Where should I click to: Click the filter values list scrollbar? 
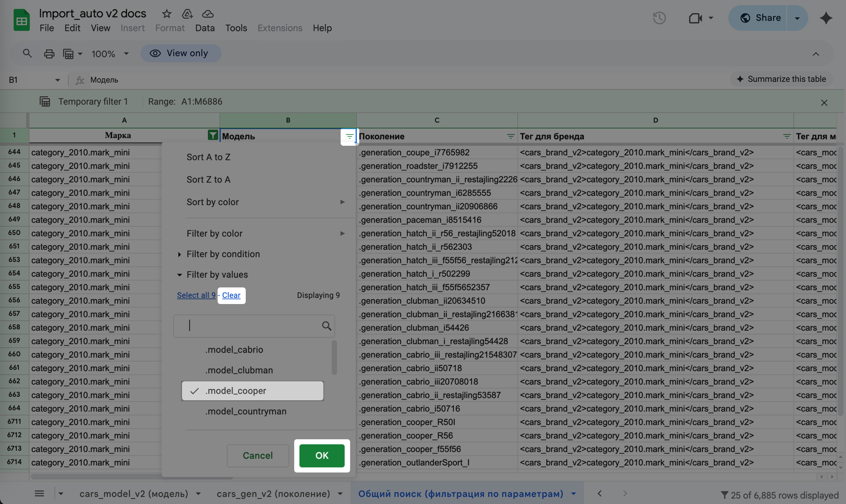point(334,358)
